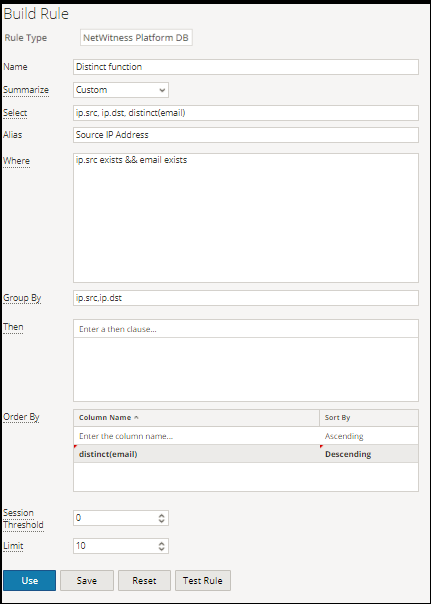Click the Session Threshold value field
The width and height of the screenshot is (431, 604).
[x=115, y=518]
